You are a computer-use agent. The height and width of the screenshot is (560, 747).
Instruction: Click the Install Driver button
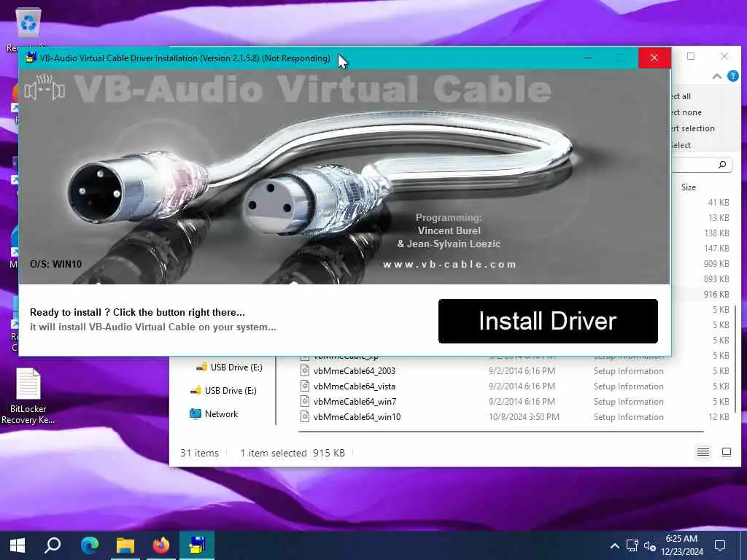pos(548,321)
